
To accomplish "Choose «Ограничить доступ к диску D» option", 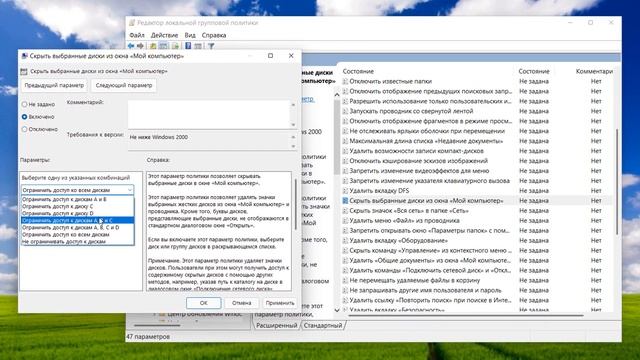I will click(x=78, y=213).
